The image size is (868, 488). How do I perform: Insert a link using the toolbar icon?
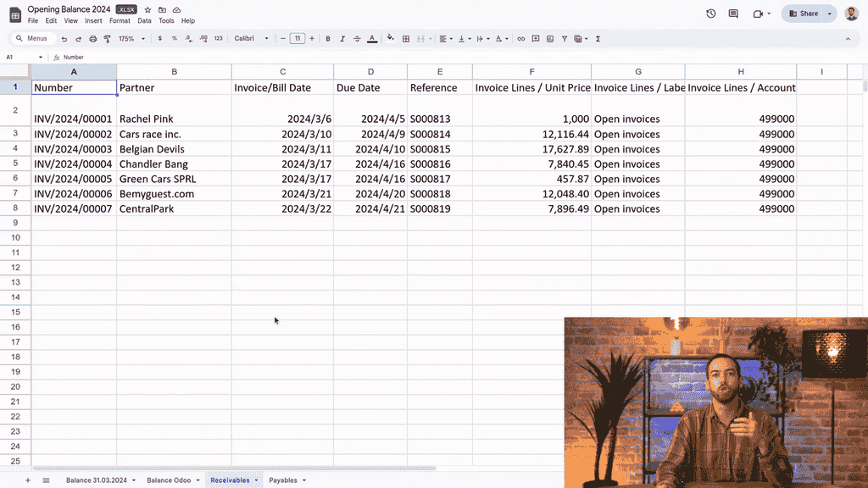point(520,39)
